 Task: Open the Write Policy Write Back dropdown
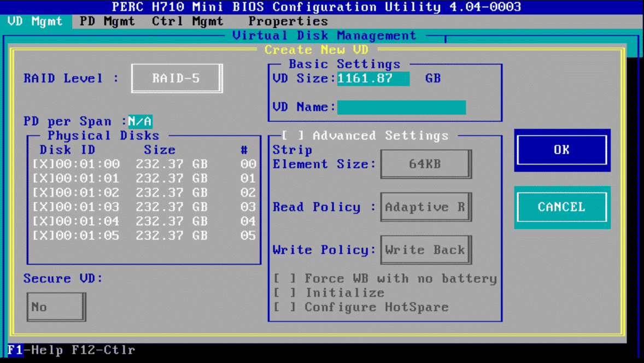click(425, 250)
